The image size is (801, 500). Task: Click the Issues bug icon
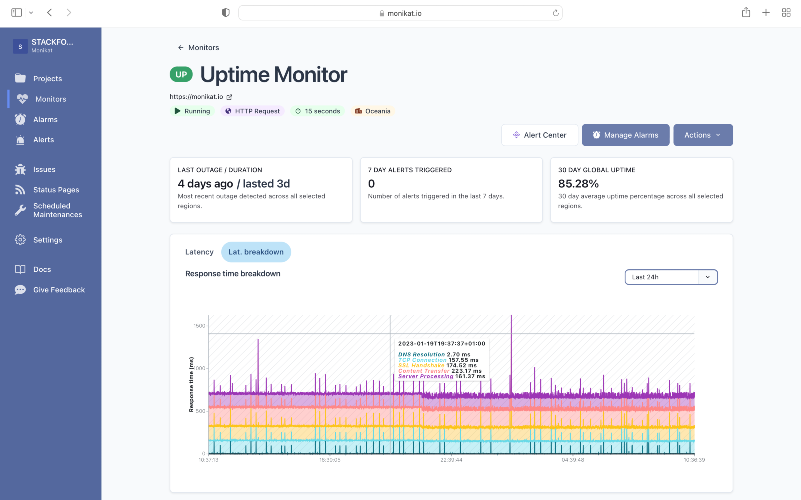[20, 169]
